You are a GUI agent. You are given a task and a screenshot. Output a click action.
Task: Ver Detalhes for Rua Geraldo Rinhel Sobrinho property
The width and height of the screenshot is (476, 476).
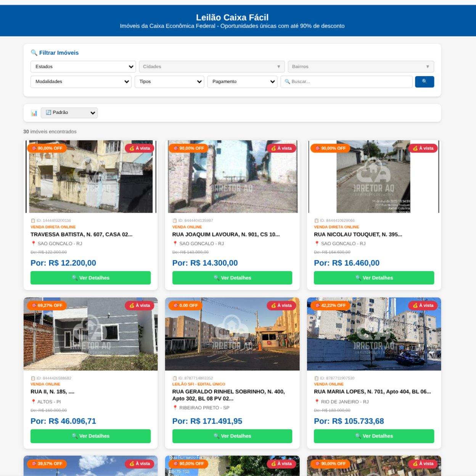(x=232, y=436)
